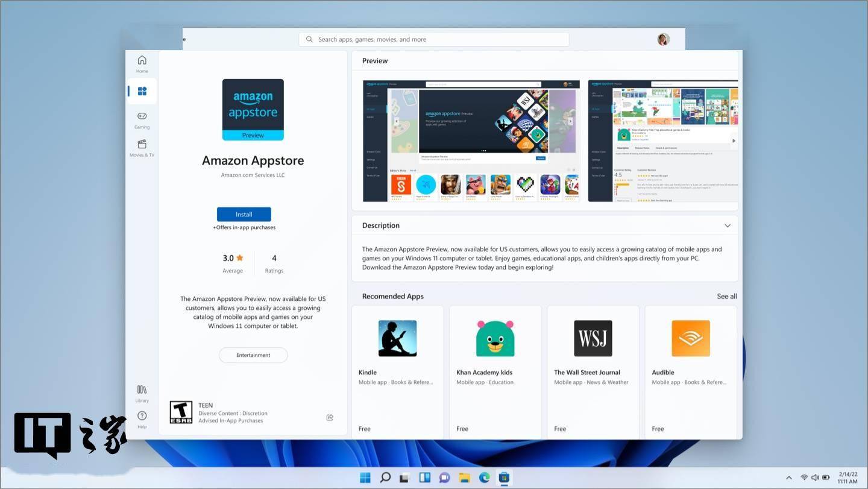This screenshot has width=868, height=489.
Task: Click the Amazon Appstore title heading
Action: [x=253, y=160]
